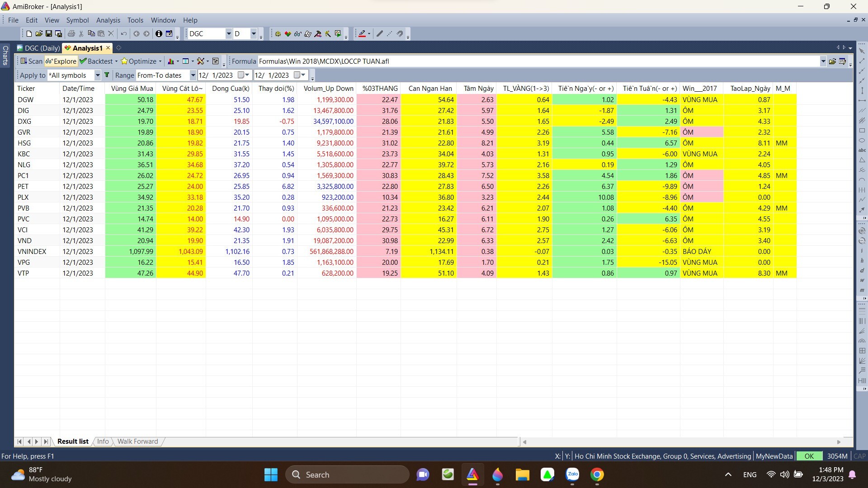Open the formula file browse folder icon
Viewport: 868px width, 488px height.
coord(832,61)
